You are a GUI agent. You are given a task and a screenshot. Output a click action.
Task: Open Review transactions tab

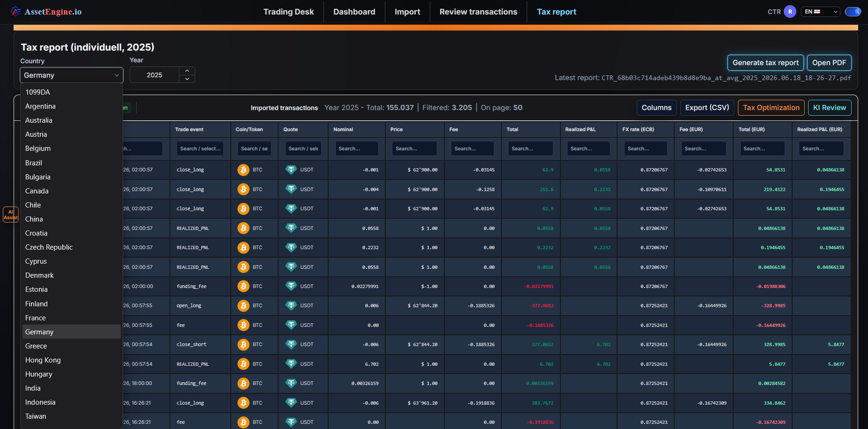478,12
